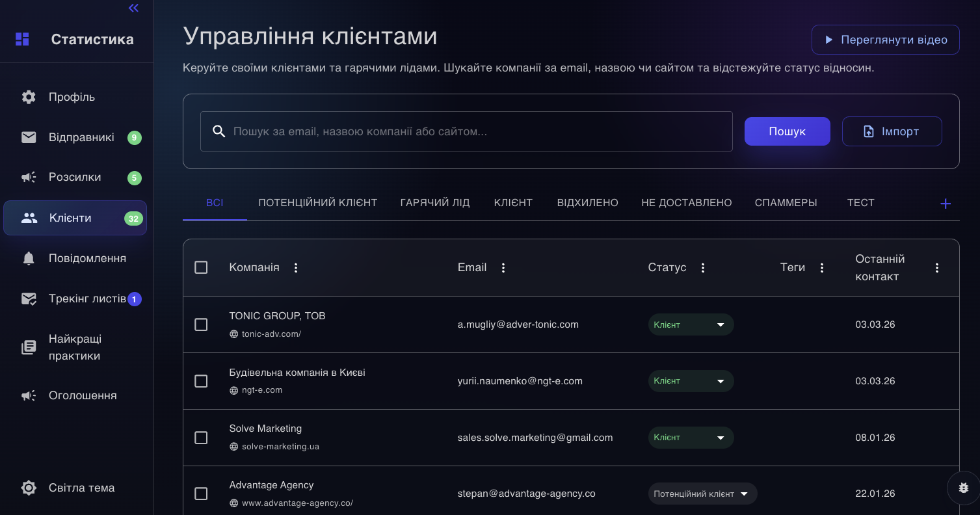980x515 pixels.
Task: Click the Пошук search button
Action: pyautogui.click(x=787, y=131)
